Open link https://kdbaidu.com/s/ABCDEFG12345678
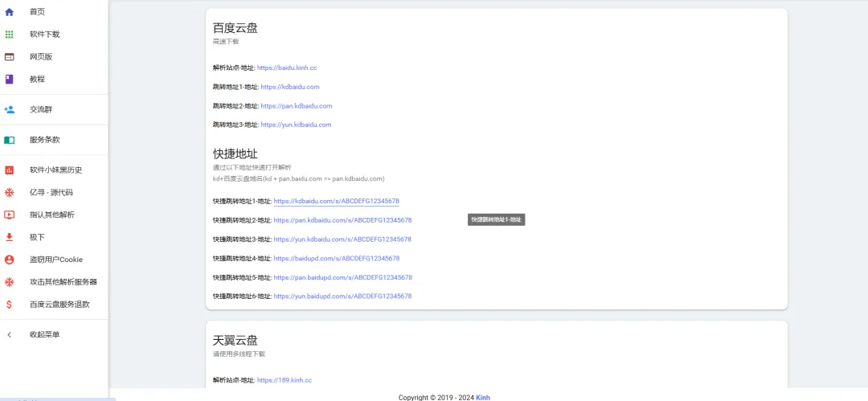Viewport: 868px width, 401px height. coord(337,201)
